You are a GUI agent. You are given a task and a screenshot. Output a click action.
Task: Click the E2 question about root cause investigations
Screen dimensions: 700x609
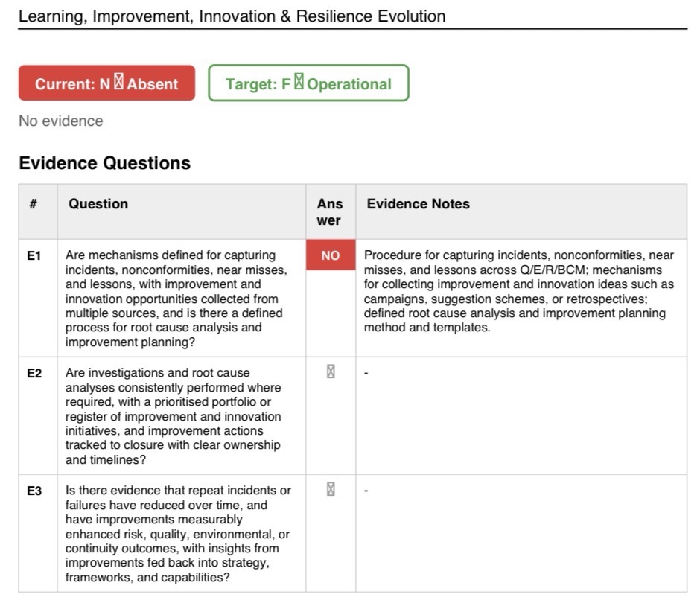(x=174, y=416)
